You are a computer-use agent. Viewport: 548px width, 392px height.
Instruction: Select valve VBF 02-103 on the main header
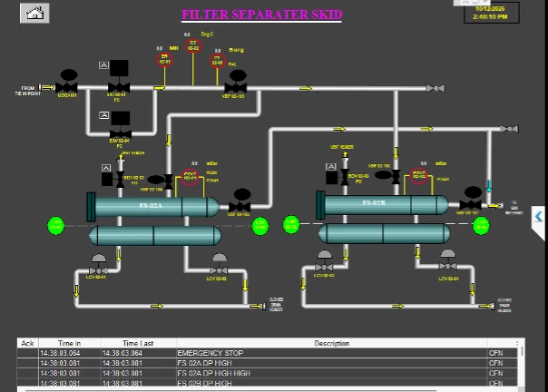236,82
